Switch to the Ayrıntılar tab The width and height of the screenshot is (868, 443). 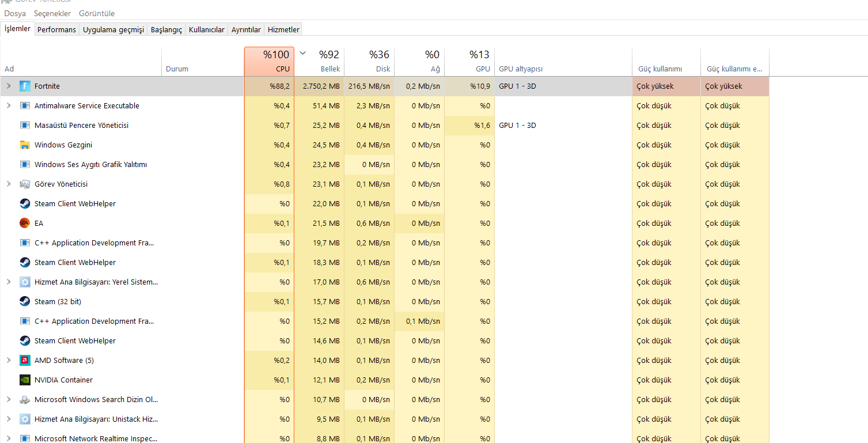(246, 29)
